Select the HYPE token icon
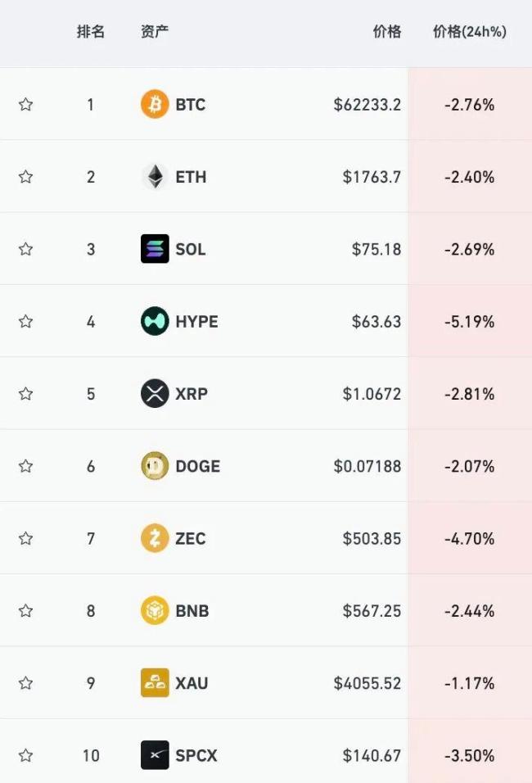The width and height of the screenshot is (532, 783). tap(155, 321)
